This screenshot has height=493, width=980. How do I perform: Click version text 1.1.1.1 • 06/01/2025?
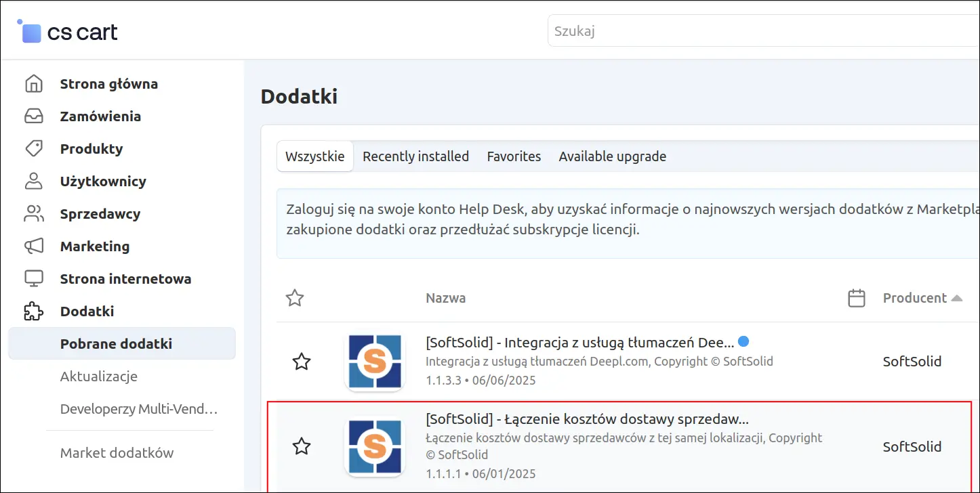(x=481, y=473)
